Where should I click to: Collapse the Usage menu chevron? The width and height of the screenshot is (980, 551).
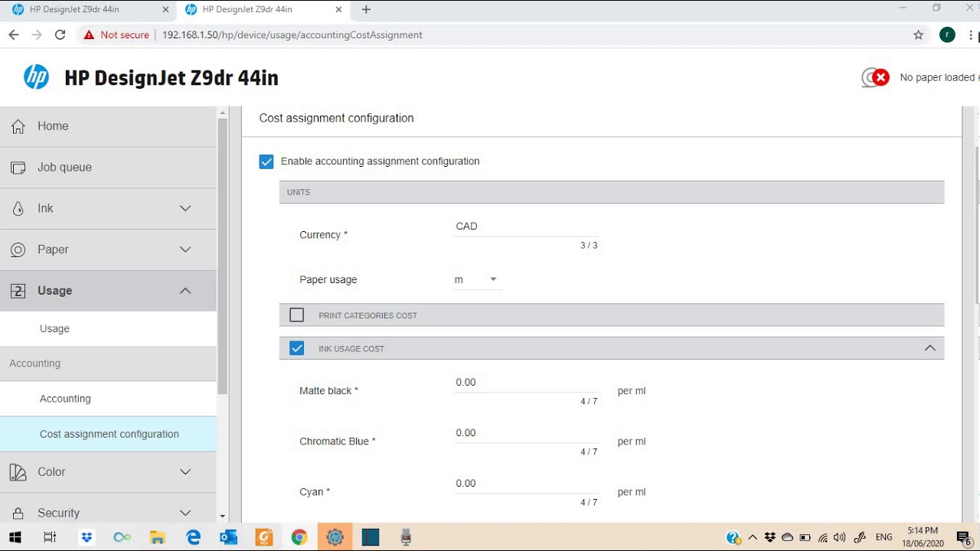[x=185, y=291]
